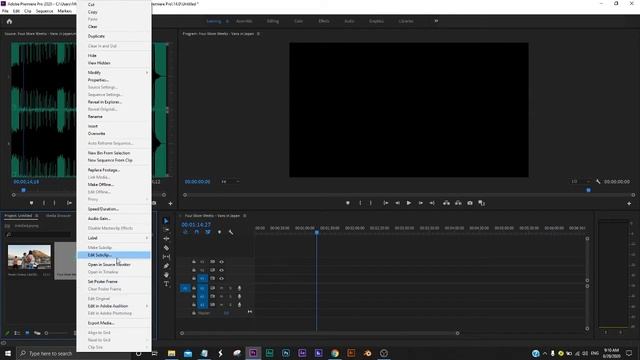Click Mark In in Program monitor

[360, 203]
